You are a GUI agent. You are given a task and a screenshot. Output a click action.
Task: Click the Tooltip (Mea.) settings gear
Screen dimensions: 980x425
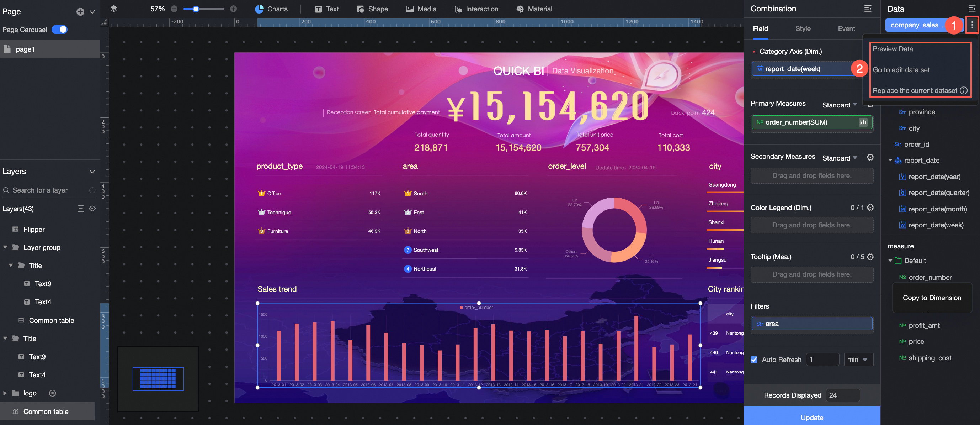pyautogui.click(x=870, y=257)
